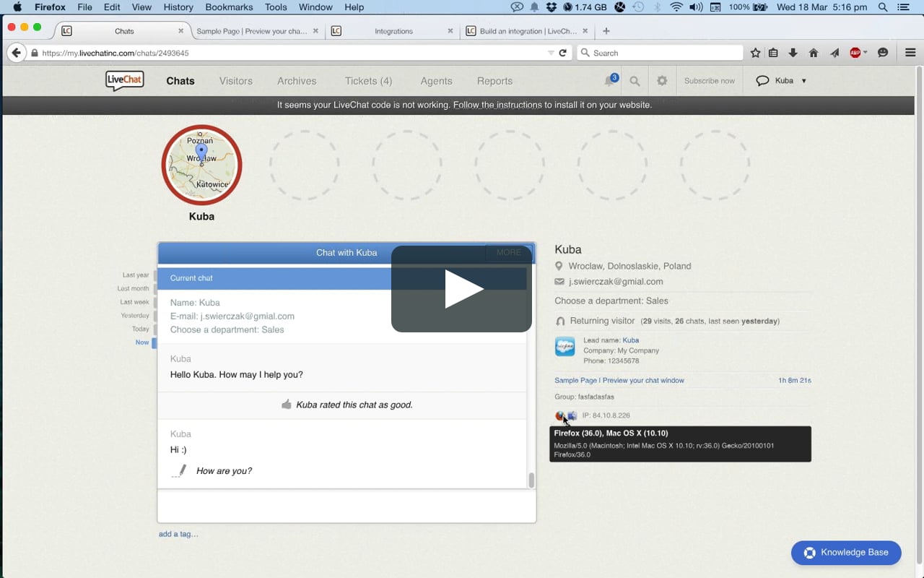Open the Bookmarks menu in menu bar

click(229, 7)
